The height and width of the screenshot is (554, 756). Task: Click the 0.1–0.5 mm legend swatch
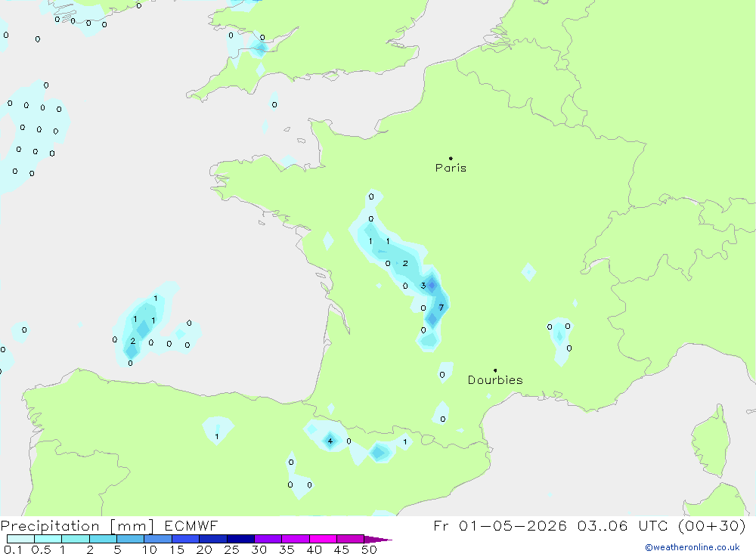(x=20, y=539)
